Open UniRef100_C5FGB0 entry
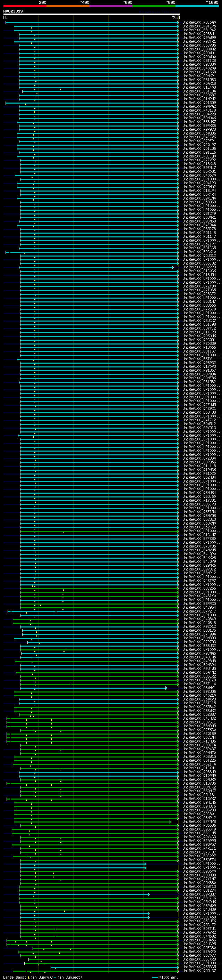The height and width of the screenshot is (980, 222). pyautogui.click(x=199, y=948)
